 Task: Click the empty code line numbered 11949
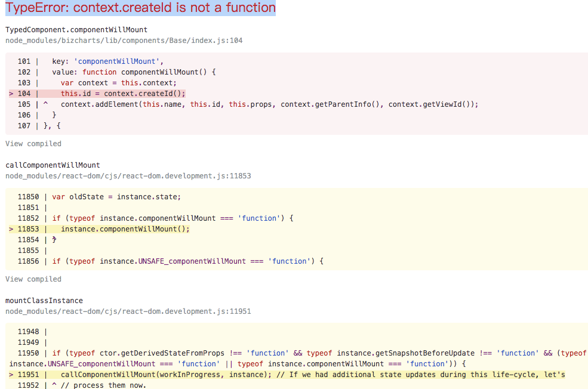click(x=32, y=342)
